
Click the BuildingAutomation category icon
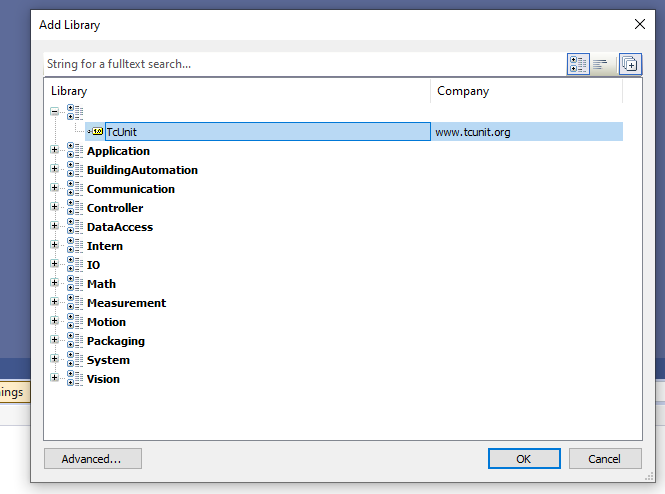[75, 170]
